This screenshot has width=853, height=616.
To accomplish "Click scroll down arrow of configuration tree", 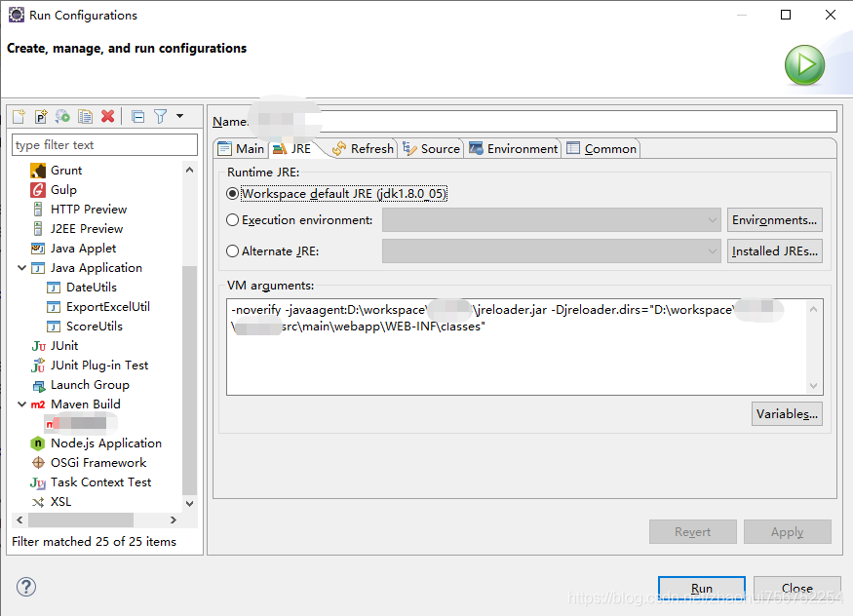I will [x=189, y=504].
